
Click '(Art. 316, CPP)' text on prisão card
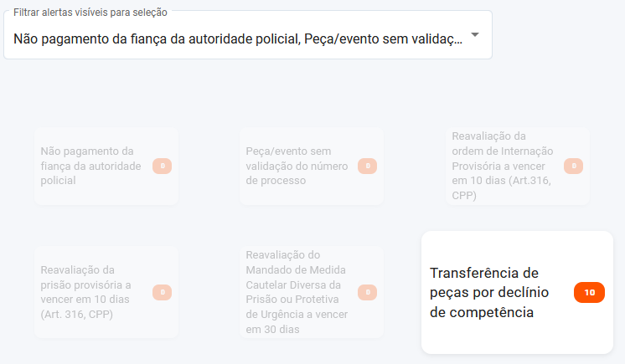click(77, 315)
